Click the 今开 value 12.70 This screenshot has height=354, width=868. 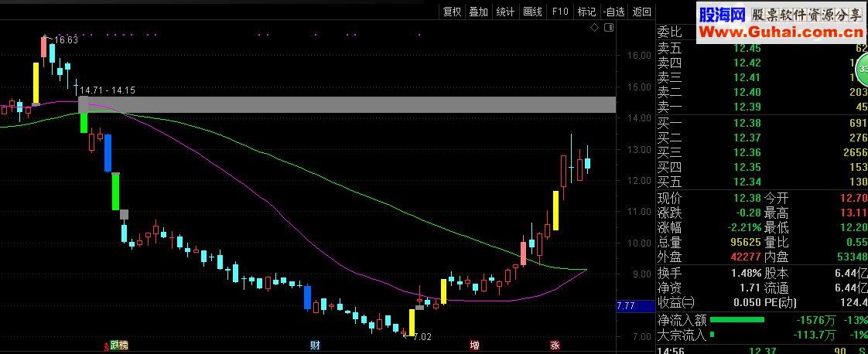pos(855,198)
